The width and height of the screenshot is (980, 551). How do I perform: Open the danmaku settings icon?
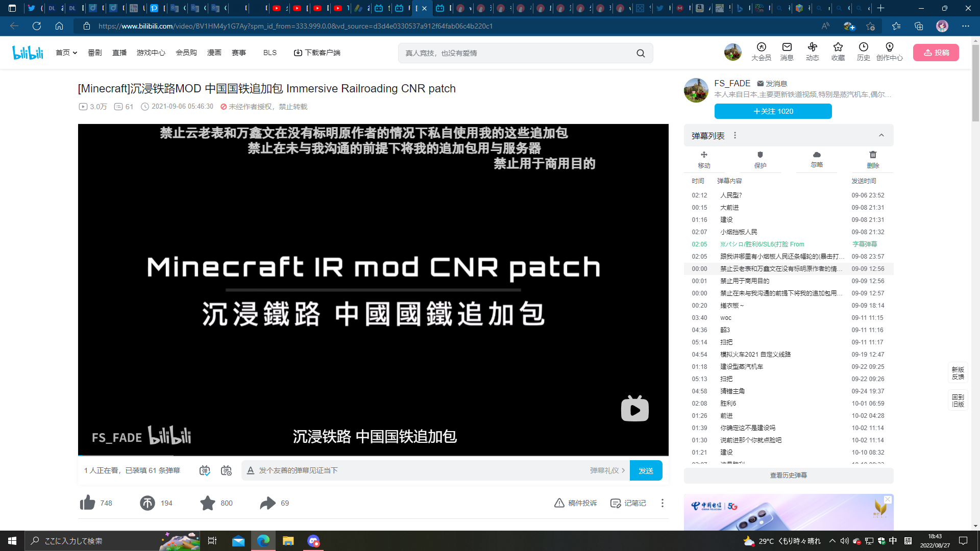[226, 470]
